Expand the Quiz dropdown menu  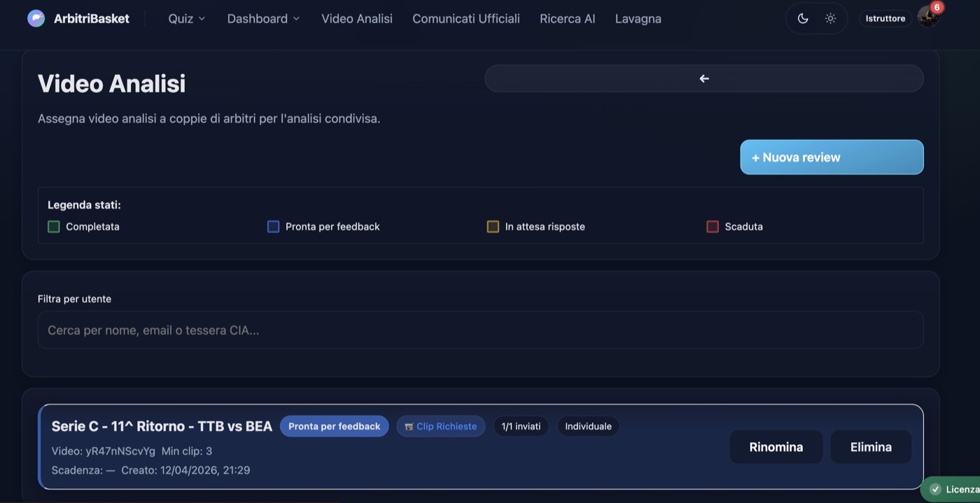pyautogui.click(x=187, y=19)
